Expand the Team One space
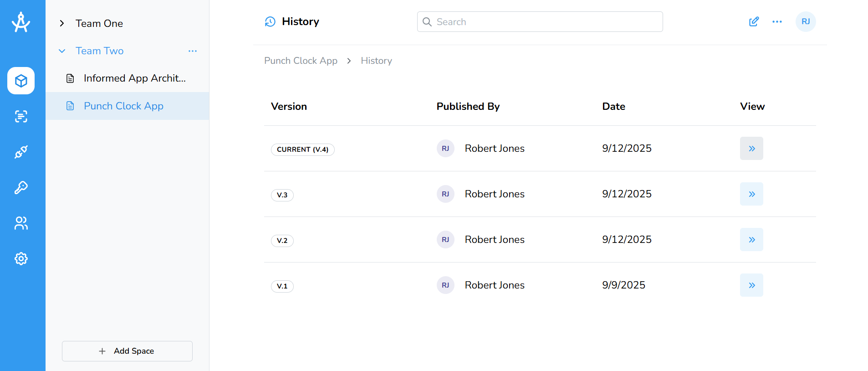The height and width of the screenshot is (371, 868). click(x=62, y=23)
